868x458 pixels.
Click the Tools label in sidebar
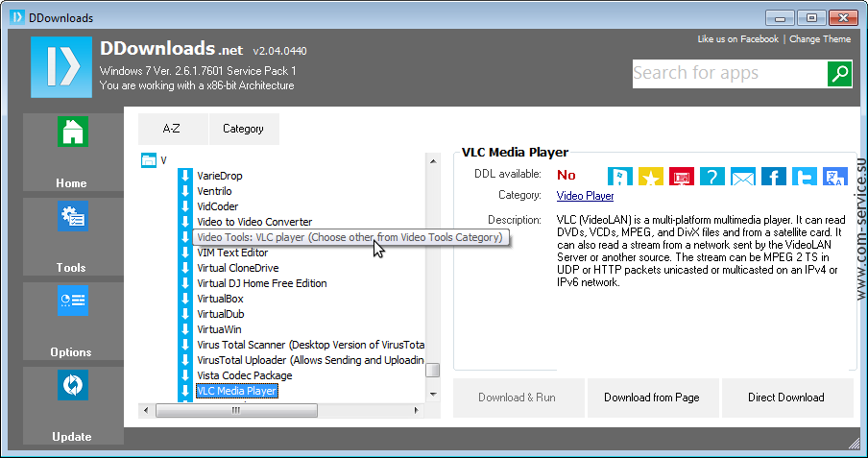(71, 268)
